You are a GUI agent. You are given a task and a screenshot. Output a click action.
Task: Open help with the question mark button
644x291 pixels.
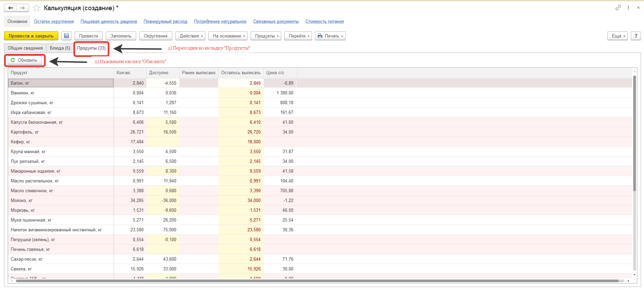pos(636,36)
